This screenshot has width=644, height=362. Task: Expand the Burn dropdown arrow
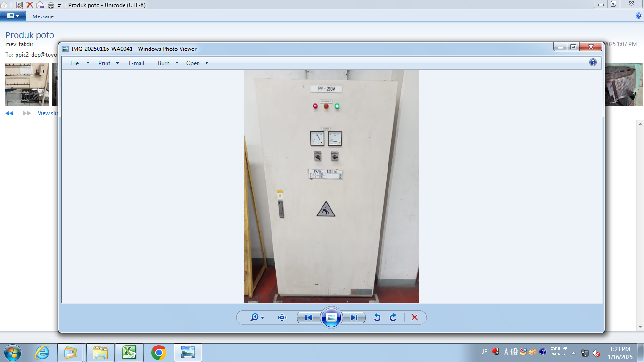(177, 63)
